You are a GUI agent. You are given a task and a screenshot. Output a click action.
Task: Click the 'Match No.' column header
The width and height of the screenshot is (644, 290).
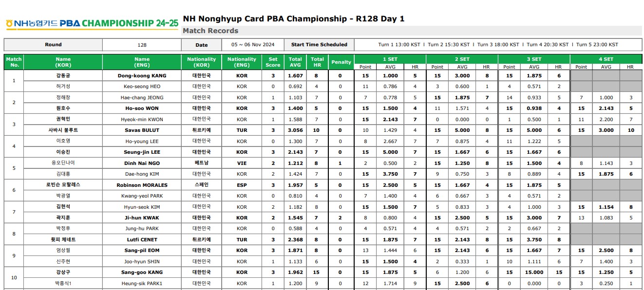tap(14, 62)
